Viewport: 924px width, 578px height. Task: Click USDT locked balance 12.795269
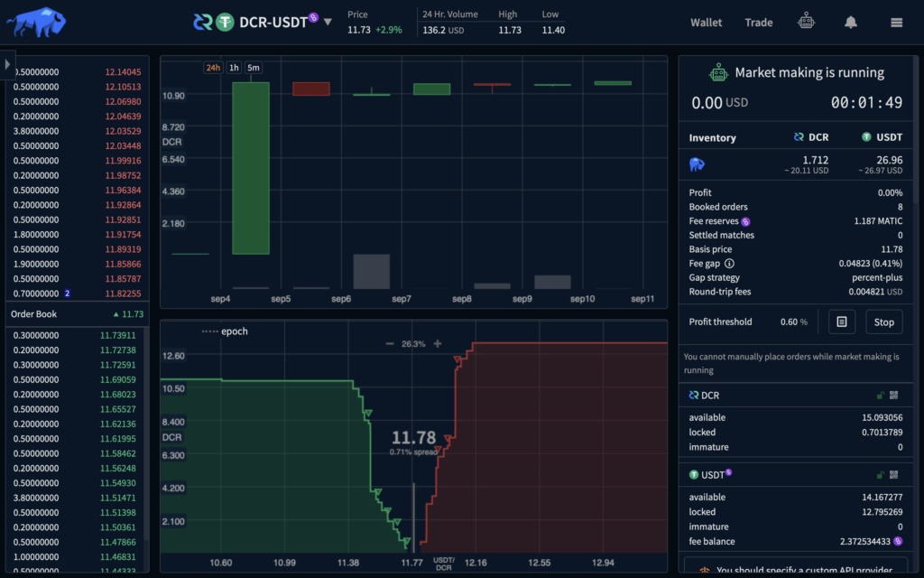(x=882, y=512)
